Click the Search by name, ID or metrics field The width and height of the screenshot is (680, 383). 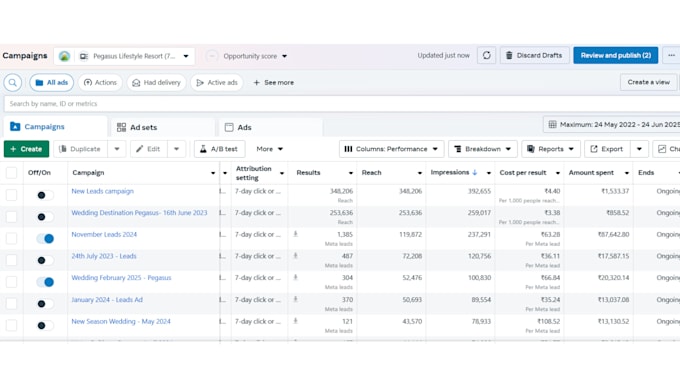[x=342, y=104]
